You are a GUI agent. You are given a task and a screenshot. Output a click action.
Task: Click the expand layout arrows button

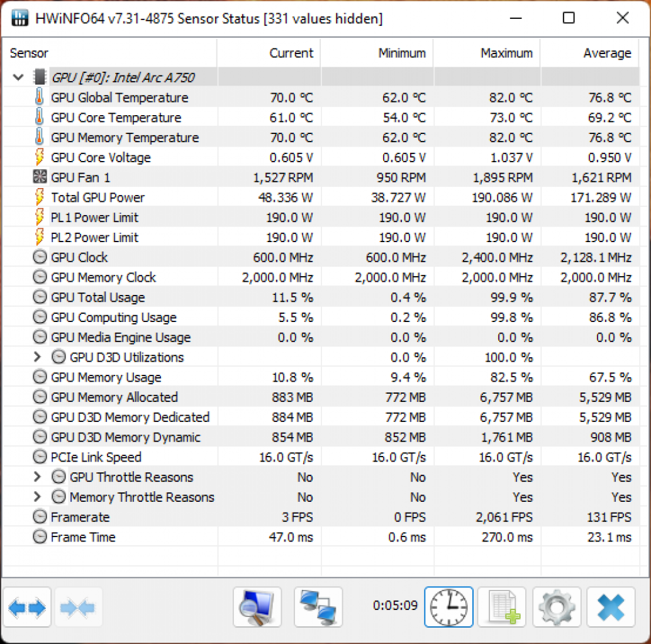click(27, 607)
